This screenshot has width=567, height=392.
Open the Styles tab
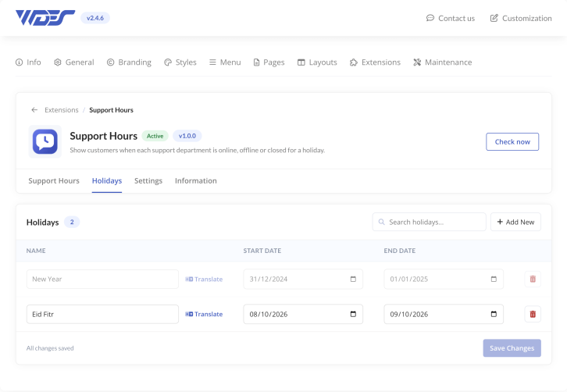tap(180, 62)
